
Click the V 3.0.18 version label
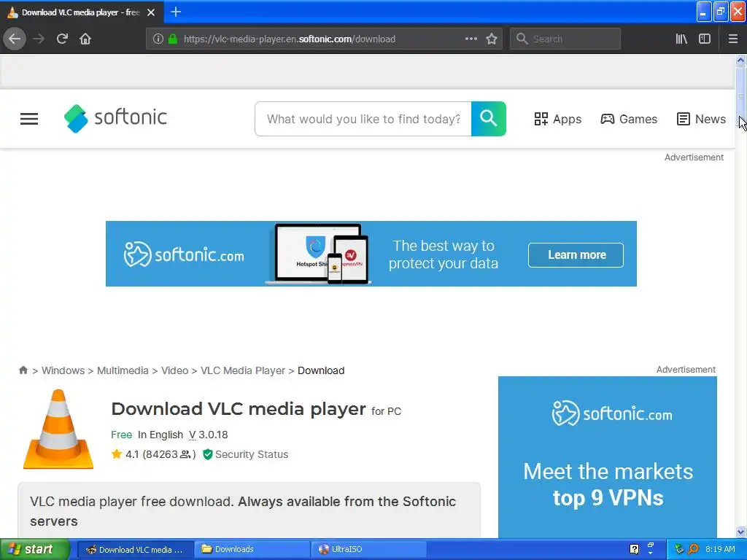click(208, 435)
